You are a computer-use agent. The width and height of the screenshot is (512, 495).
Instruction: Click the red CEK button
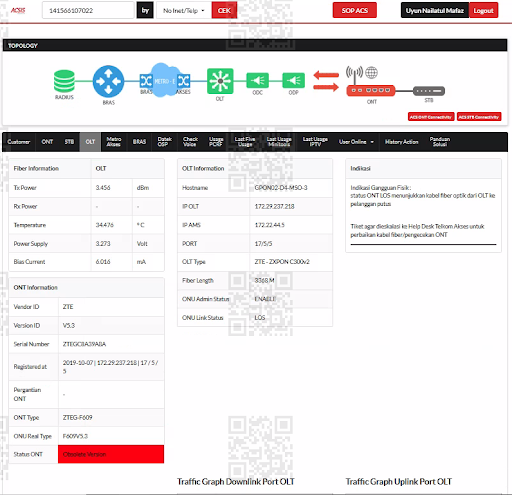(224, 11)
